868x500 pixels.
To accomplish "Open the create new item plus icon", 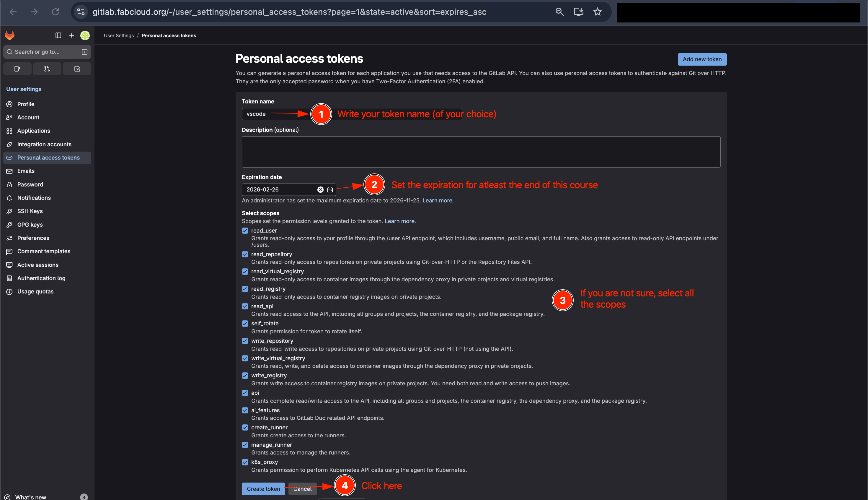I will (71, 35).
